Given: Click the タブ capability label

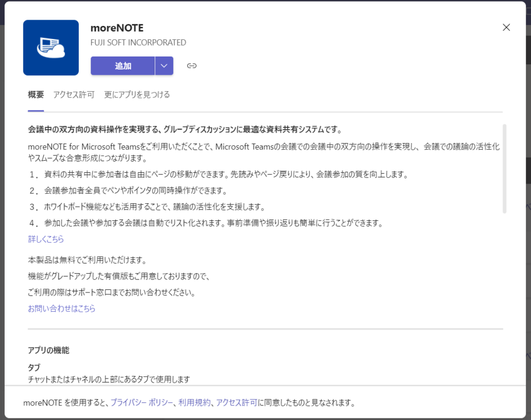Looking at the screenshot, I should click(34, 368).
